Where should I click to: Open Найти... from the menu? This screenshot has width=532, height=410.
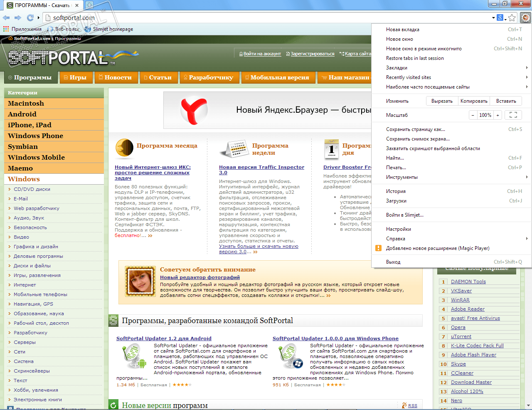[x=451, y=158]
